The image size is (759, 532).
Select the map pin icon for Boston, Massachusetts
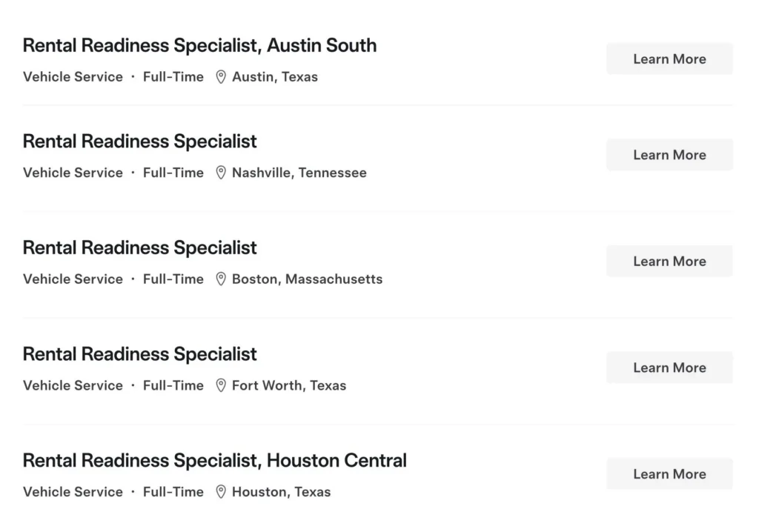tap(221, 279)
